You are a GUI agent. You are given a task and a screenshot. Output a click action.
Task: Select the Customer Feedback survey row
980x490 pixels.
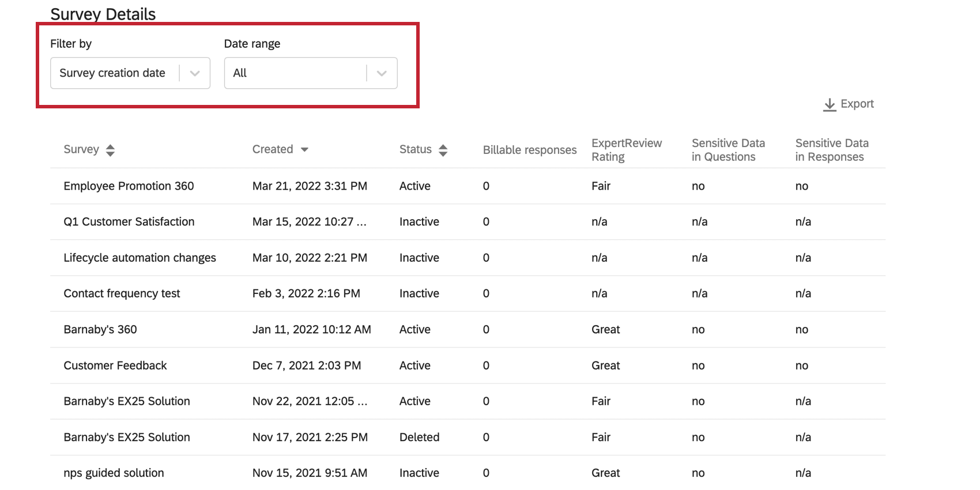coord(115,365)
